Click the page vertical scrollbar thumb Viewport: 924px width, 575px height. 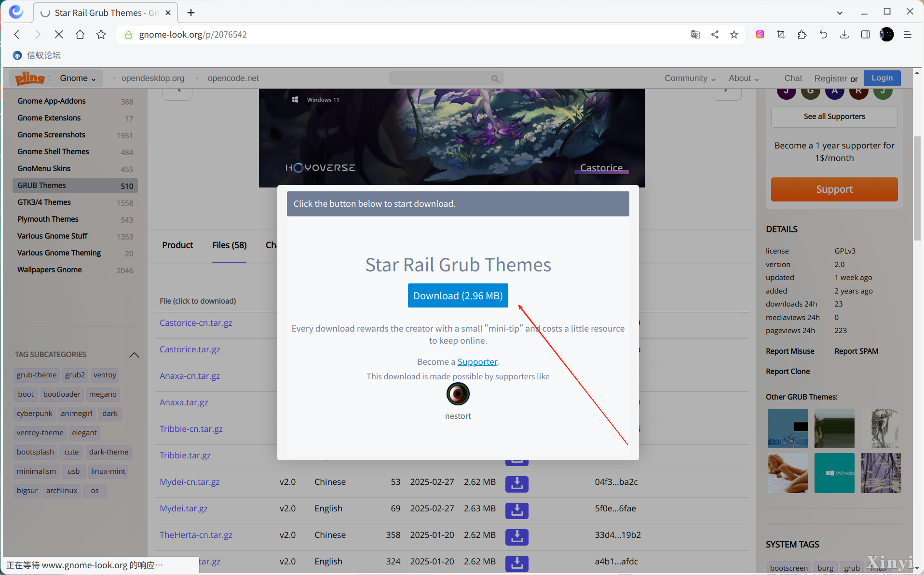917,188
